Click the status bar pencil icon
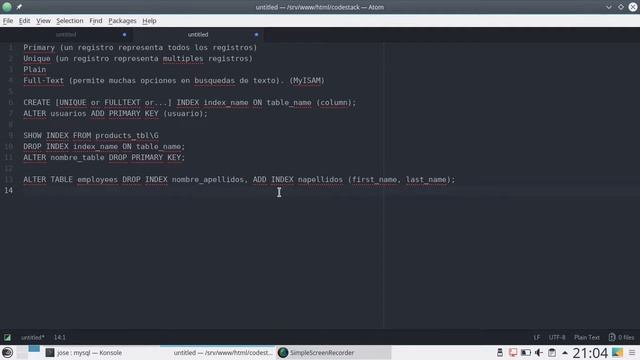Image resolution: width=640 pixels, height=360 pixels. (7, 338)
